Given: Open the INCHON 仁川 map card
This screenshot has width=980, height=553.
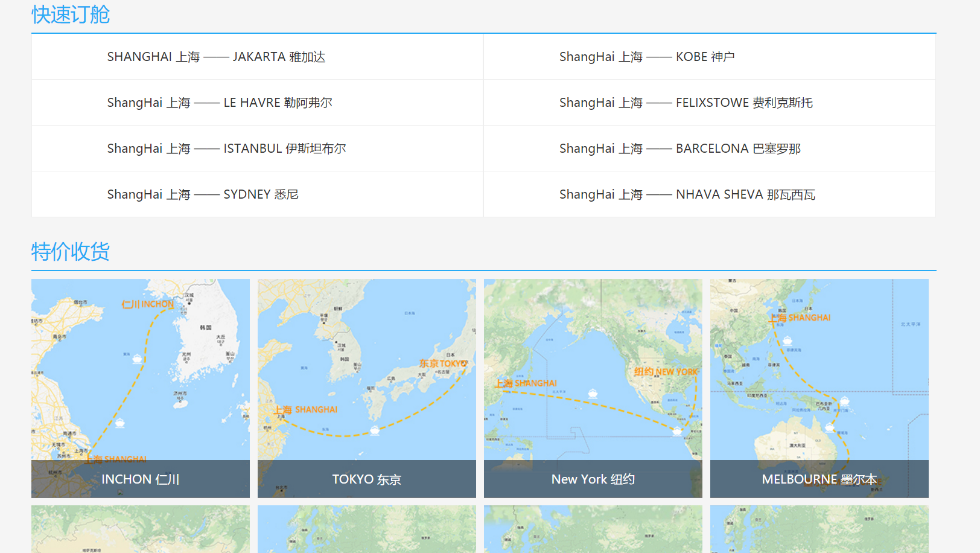Looking at the screenshot, I should [x=140, y=388].
